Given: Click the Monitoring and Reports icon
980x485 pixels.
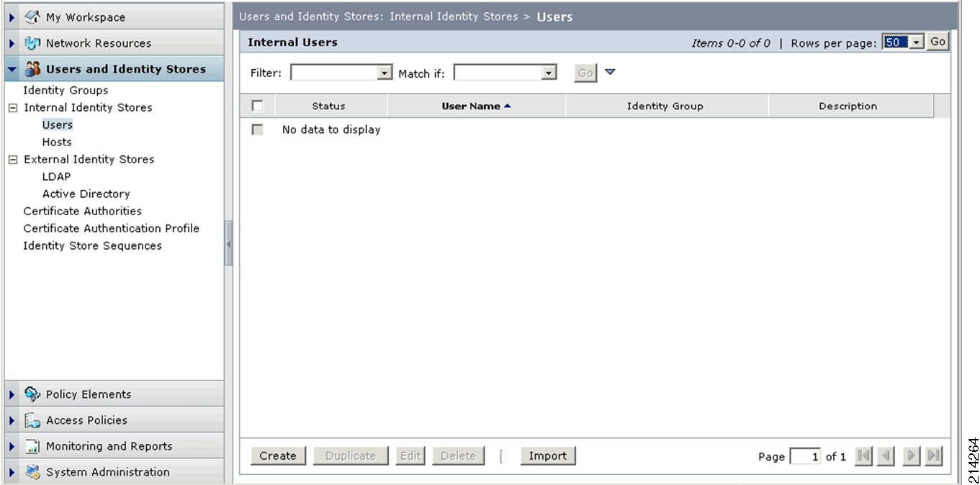Looking at the screenshot, I should 32,446.
